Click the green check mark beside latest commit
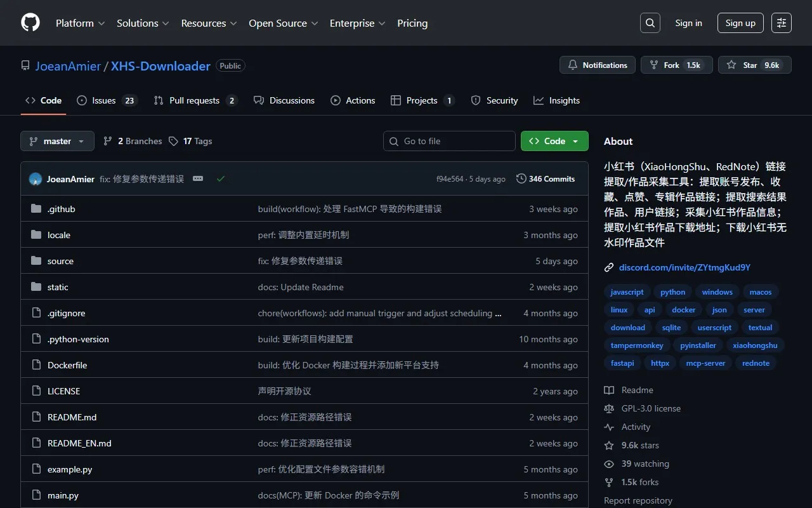The image size is (812, 508). tap(221, 178)
